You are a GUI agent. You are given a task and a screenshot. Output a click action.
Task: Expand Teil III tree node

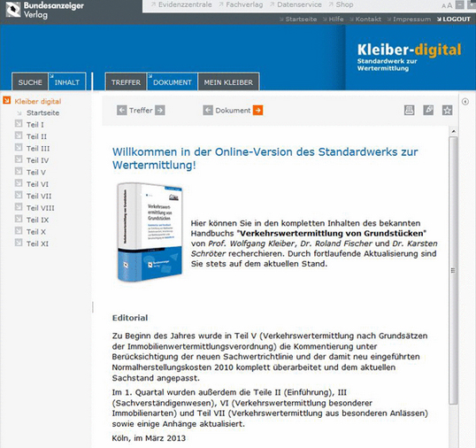(x=19, y=147)
